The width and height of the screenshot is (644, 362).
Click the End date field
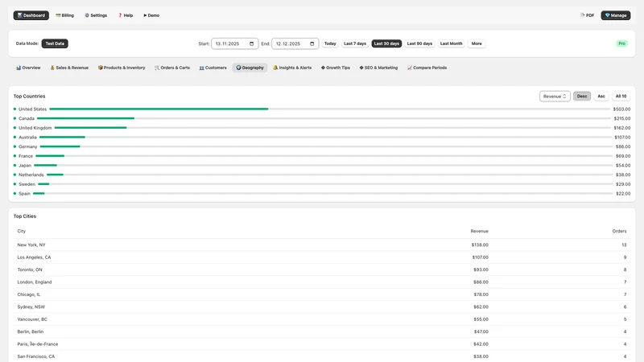tap(295, 43)
